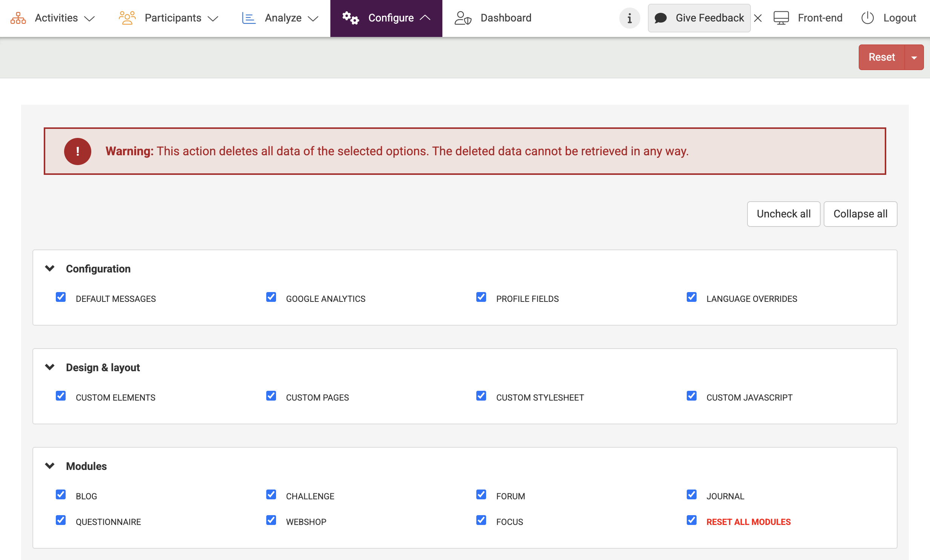Click the Logout power icon
This screenshot has width=930, height=560.
(x=867, y=18)
